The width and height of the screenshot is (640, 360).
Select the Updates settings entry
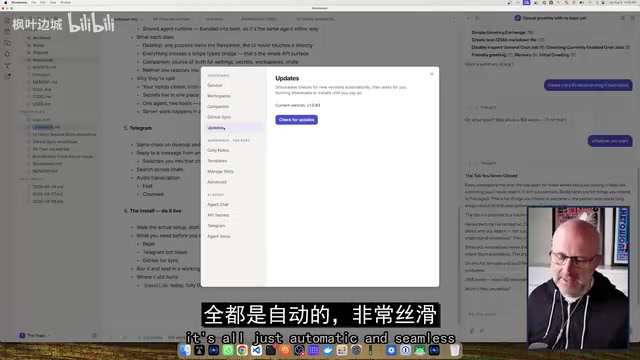pyautogui.click(x=233, y=128)
